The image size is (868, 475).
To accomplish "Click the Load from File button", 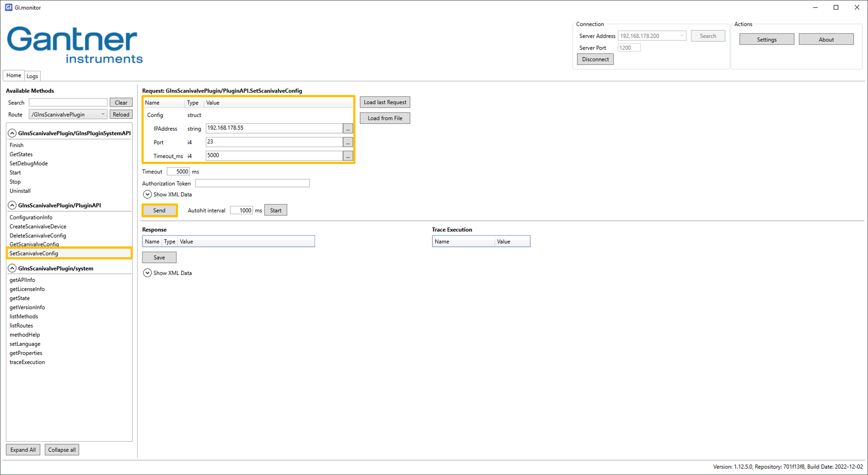I will coord(385,118).
